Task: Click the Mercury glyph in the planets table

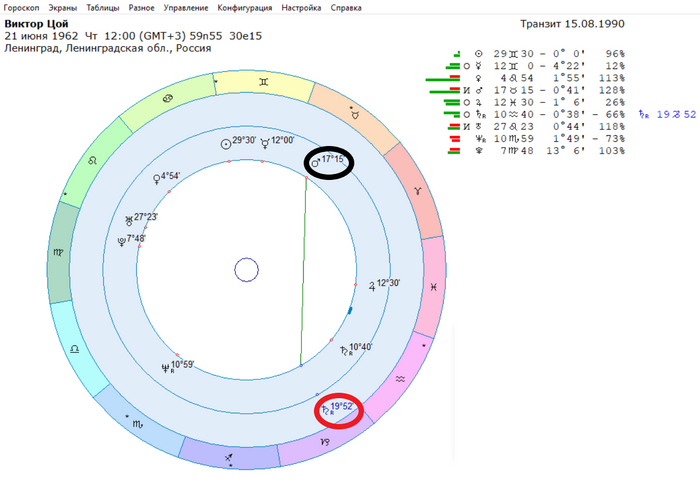Action: pyautogui.click(x=479, y=66)
